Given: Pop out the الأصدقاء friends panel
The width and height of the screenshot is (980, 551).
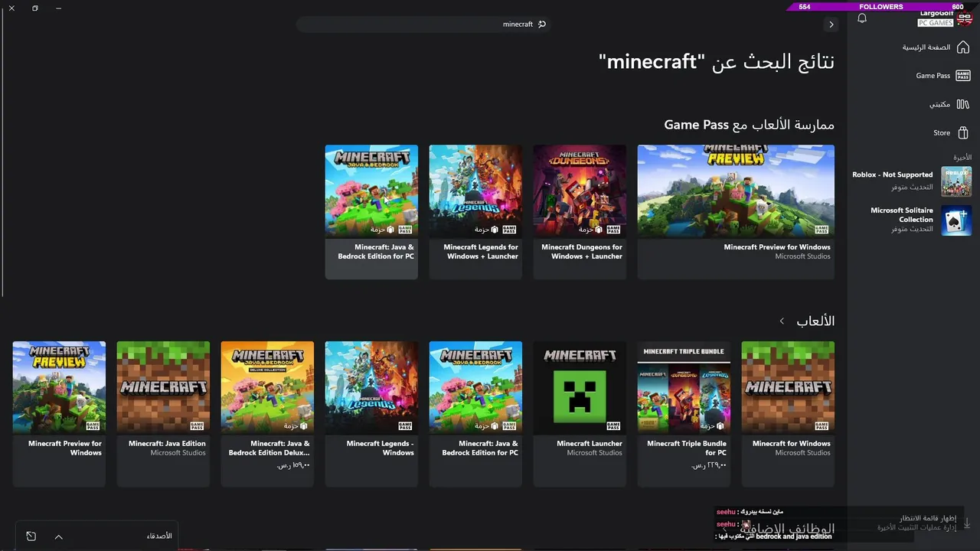Looking at the screenshot, I should (x=31, y=536).
